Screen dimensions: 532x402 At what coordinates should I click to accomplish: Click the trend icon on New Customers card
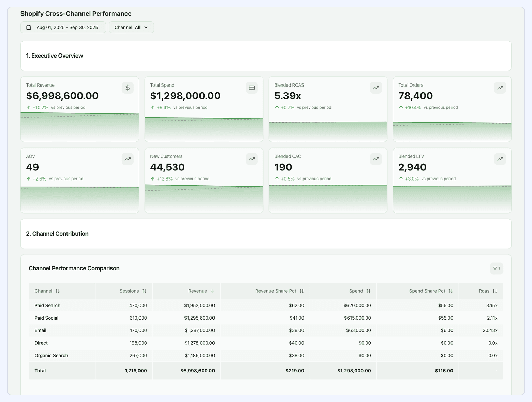tap(252, 159)
